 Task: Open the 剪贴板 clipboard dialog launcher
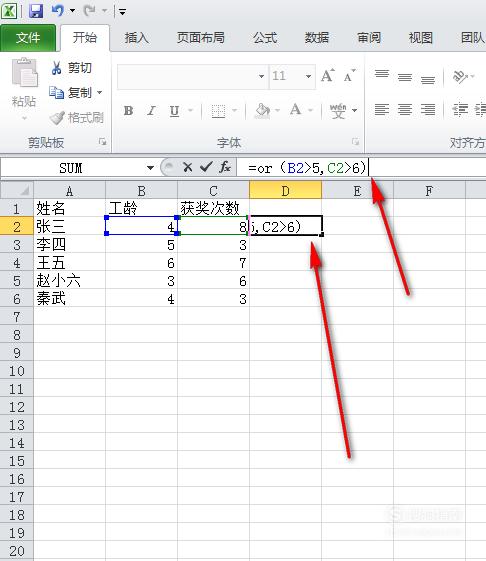click(x=103, y=142)
